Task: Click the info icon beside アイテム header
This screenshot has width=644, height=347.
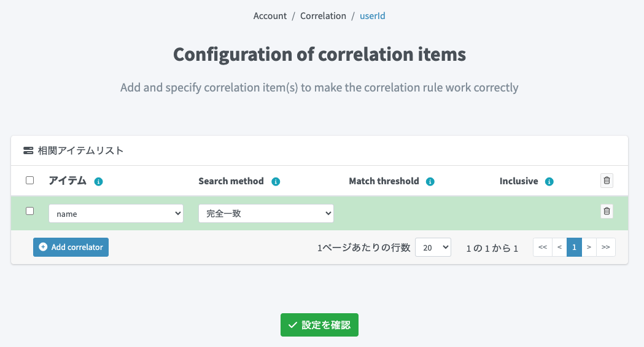Action: 98,182
